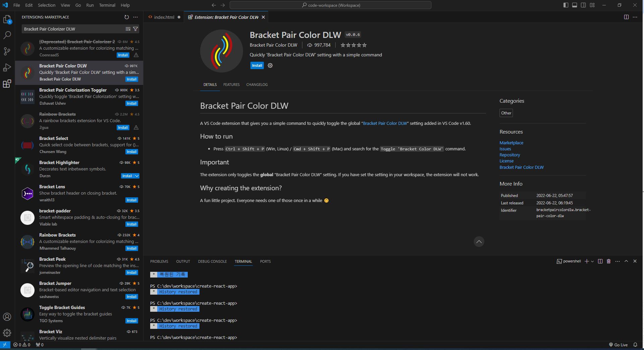Viewport: 644px width, 350px height.
Task: Maximize the terminal panel size
Action: pyautogui.click(x=626, y=261)
